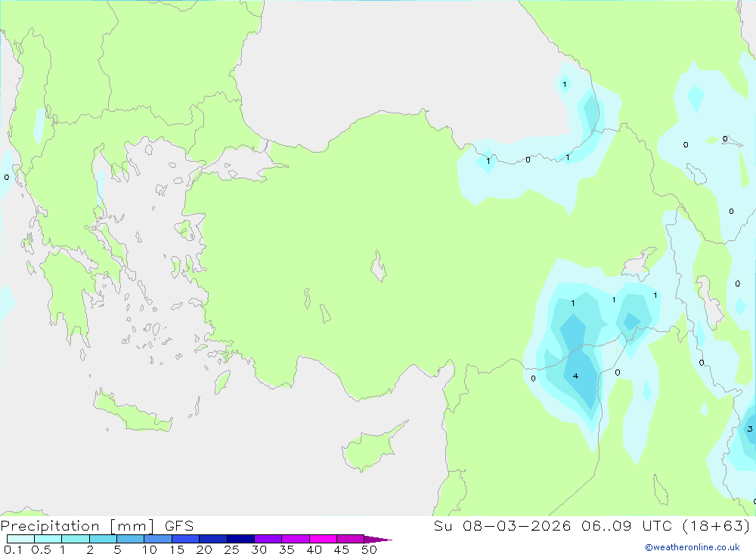Select the 2–5 mm legend swatch
The height and width of the screenshot is (554, 756).
(103, 539)
